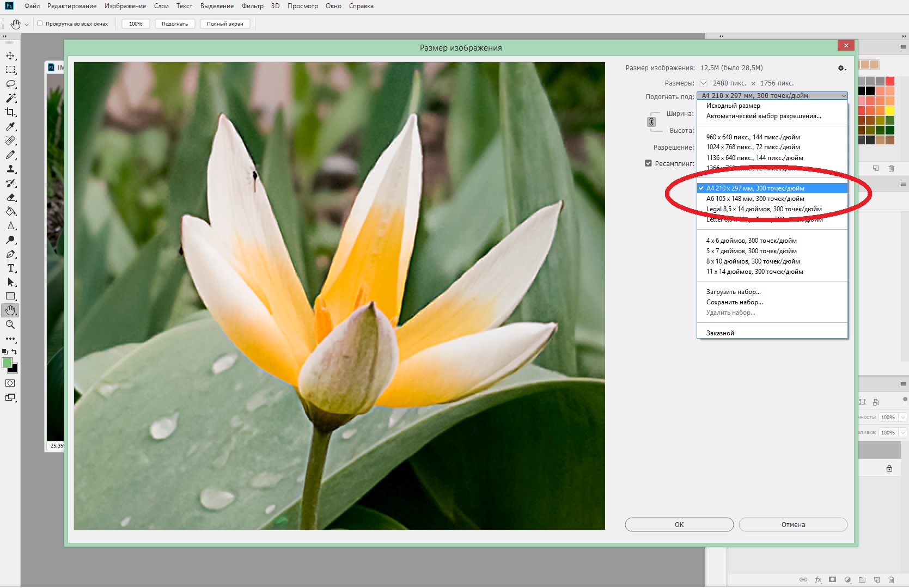Pick the Magic Wand tool
This screenshot has height=588, width=909.
[x=10, y=99]
